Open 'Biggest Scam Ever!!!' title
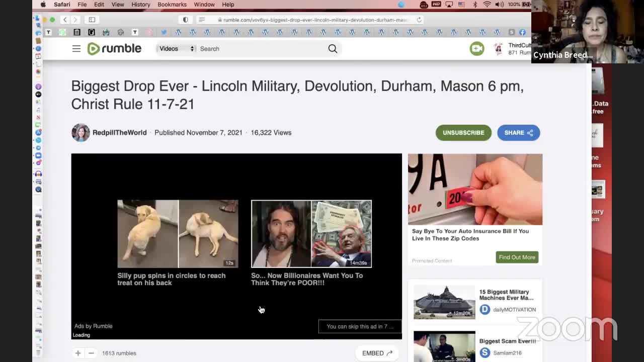The image size is (644, 362). [x=507, y=341]
